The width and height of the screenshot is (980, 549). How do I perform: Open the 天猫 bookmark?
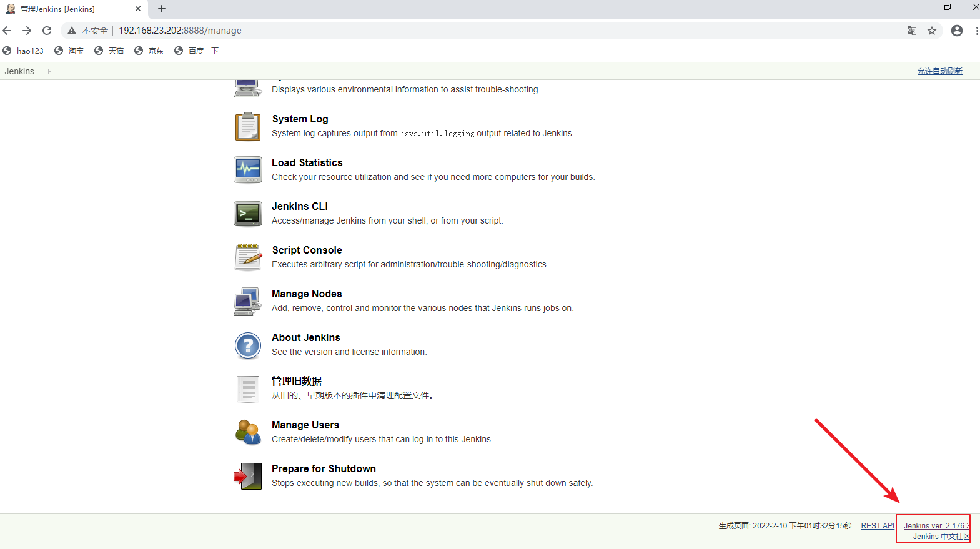[109, 51]
